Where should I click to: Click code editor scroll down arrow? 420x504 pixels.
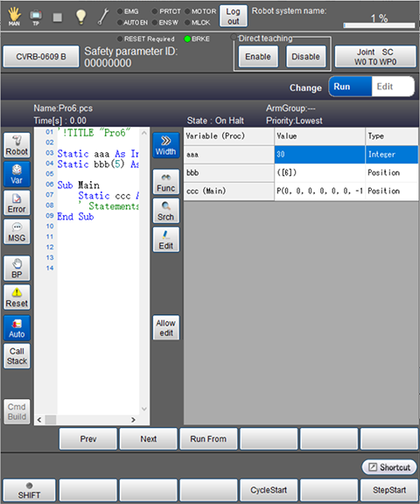(x=144, y=409)
